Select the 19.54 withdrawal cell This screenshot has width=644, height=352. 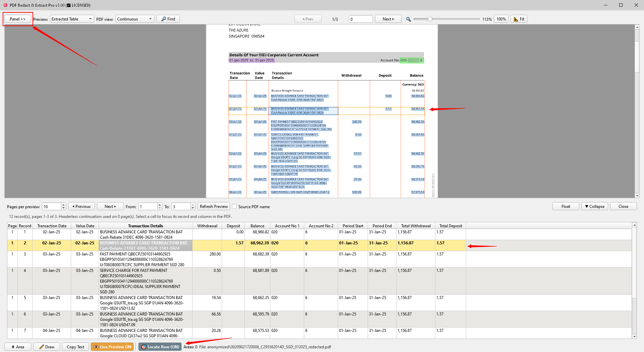[x=207, y=303]
